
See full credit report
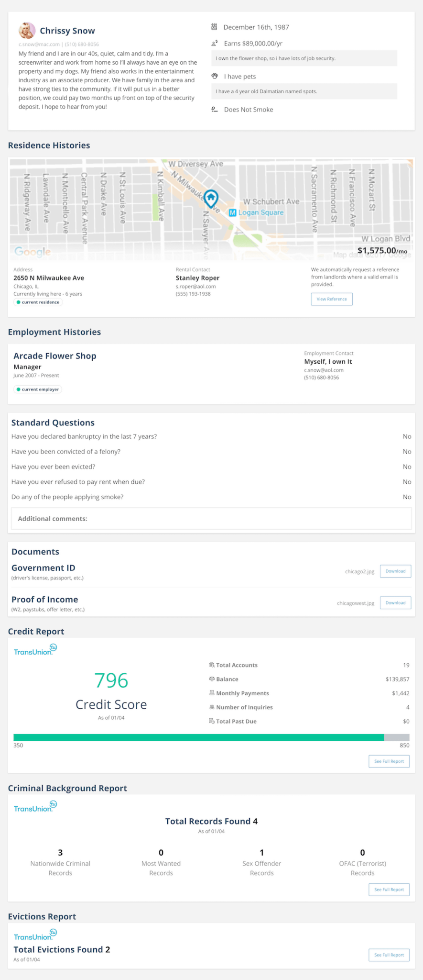click(389, 761)
